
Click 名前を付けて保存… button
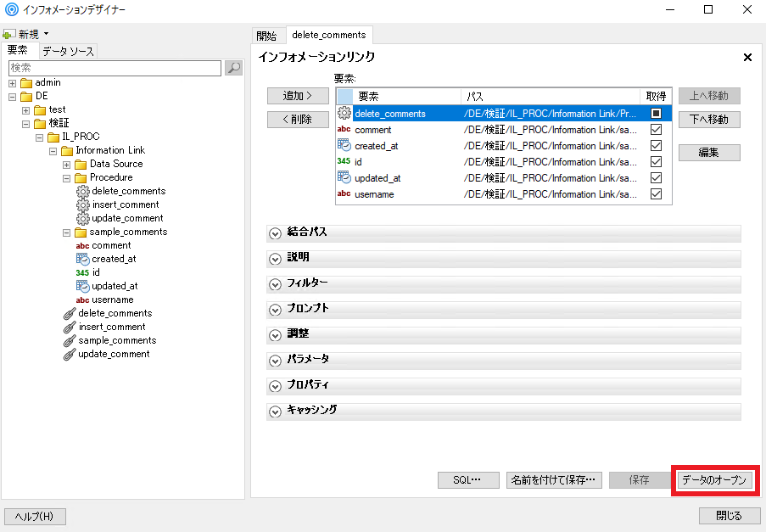click(x=554, y=480)
